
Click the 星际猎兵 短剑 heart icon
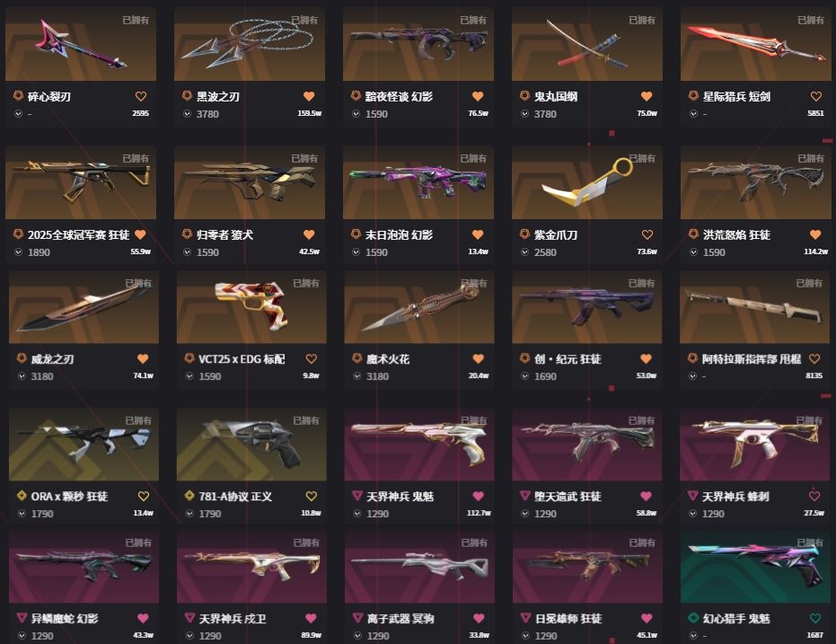(x=815, y=96)
